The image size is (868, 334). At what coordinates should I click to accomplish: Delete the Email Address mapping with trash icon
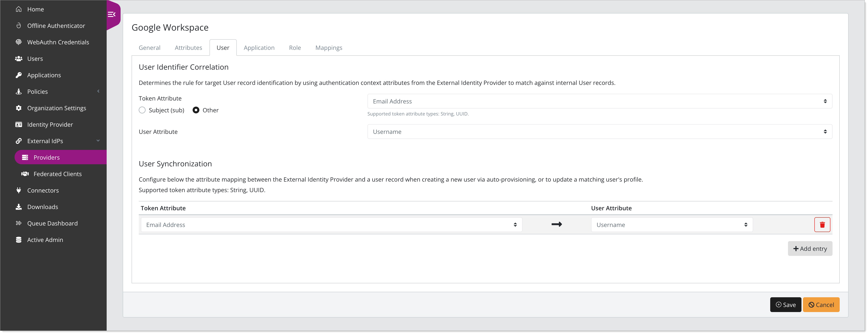[822, 225]
